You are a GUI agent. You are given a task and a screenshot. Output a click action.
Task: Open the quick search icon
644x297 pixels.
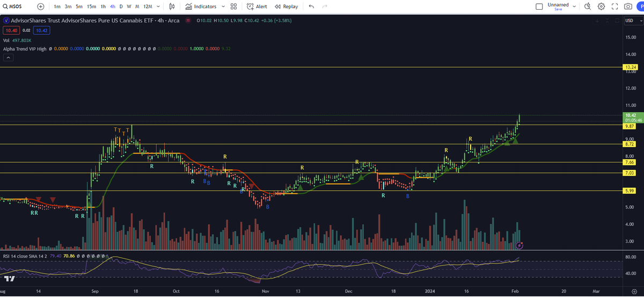(587, 6)
